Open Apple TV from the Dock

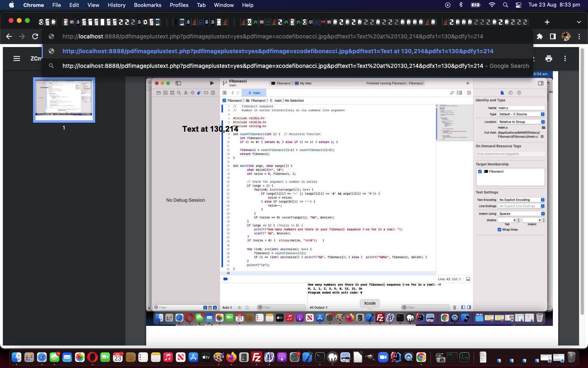coord(206,357)
